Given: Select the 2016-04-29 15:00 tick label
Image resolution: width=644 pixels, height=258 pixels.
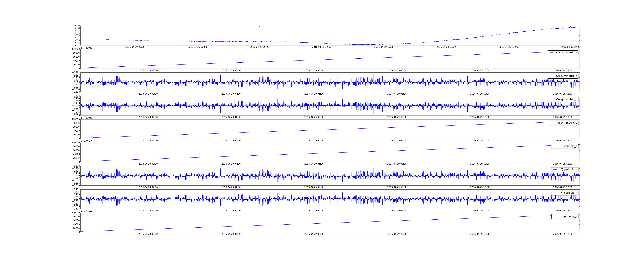Looking at the screenshot, I should pos(384,47).
